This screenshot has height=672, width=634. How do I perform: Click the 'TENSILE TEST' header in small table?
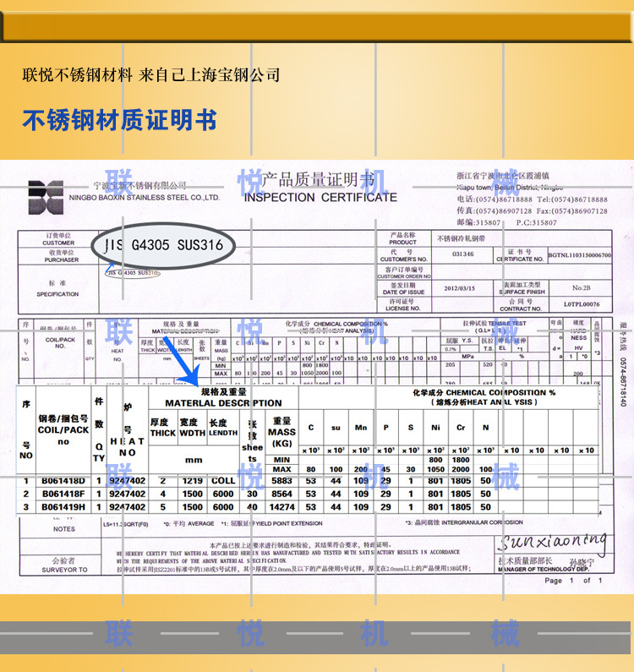tap(506, 323)
